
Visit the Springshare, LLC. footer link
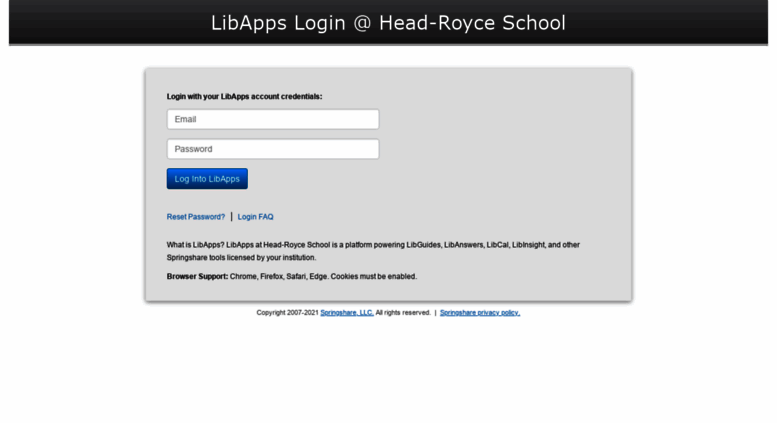tap(346, 313)
